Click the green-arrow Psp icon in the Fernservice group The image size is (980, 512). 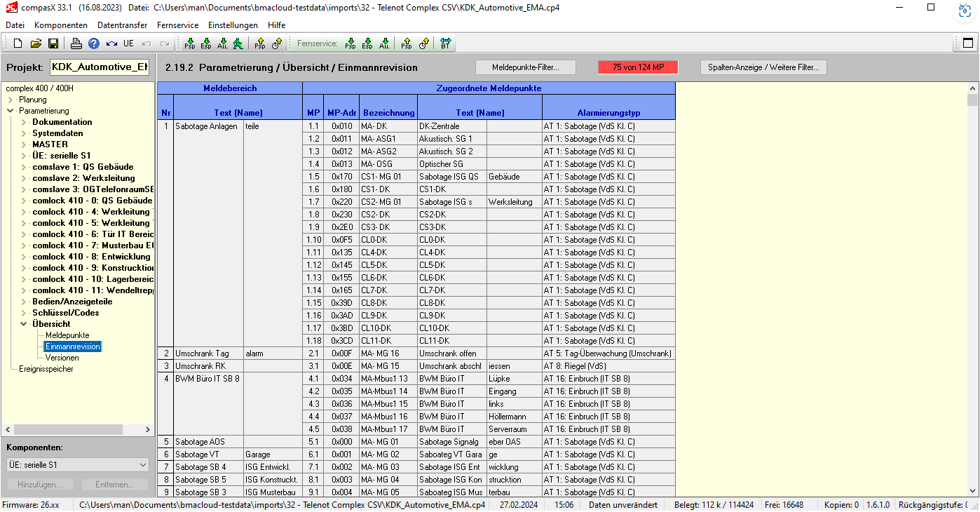[351, 43]
